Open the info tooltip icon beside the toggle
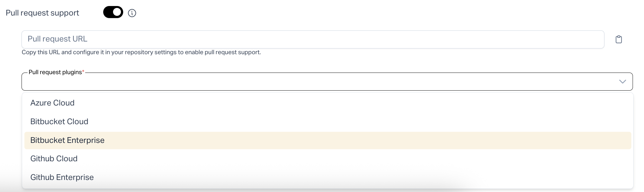Screen dimensions: 644x192 (x=132, y=13)
